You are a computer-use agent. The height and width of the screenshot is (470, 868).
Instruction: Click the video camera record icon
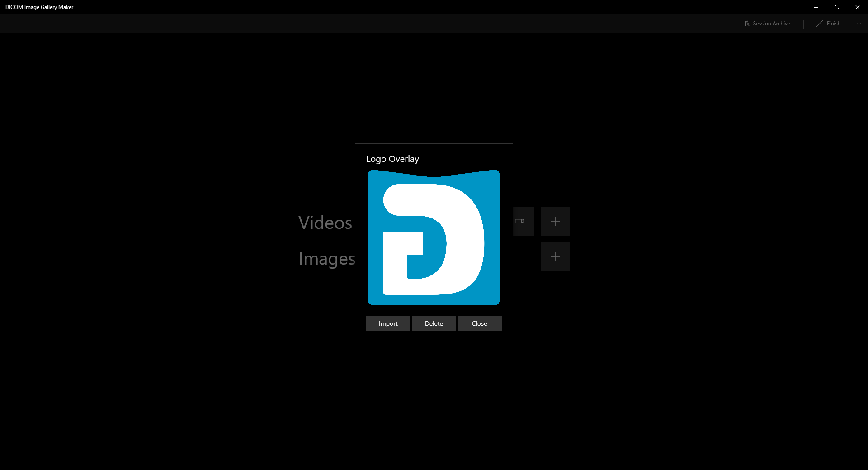tap(520, 221)
